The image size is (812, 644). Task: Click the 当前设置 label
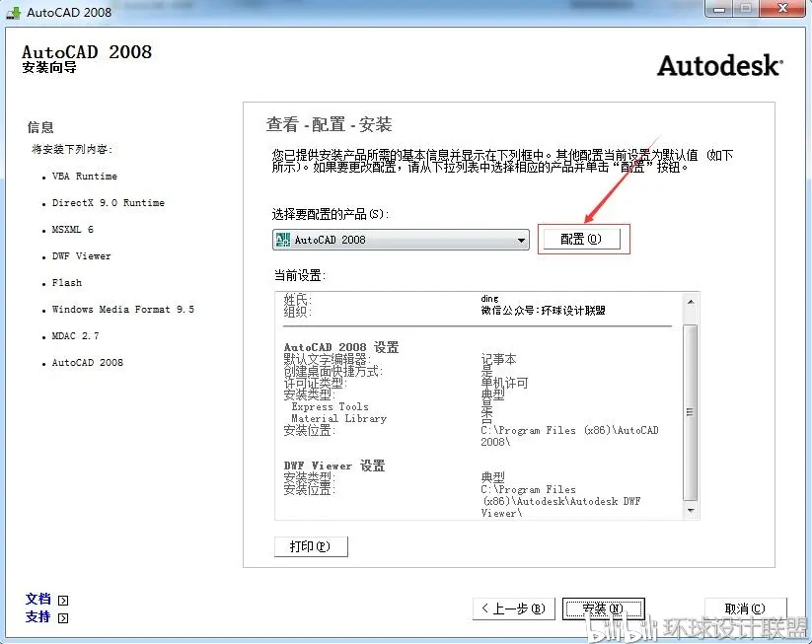coord(300,275)
